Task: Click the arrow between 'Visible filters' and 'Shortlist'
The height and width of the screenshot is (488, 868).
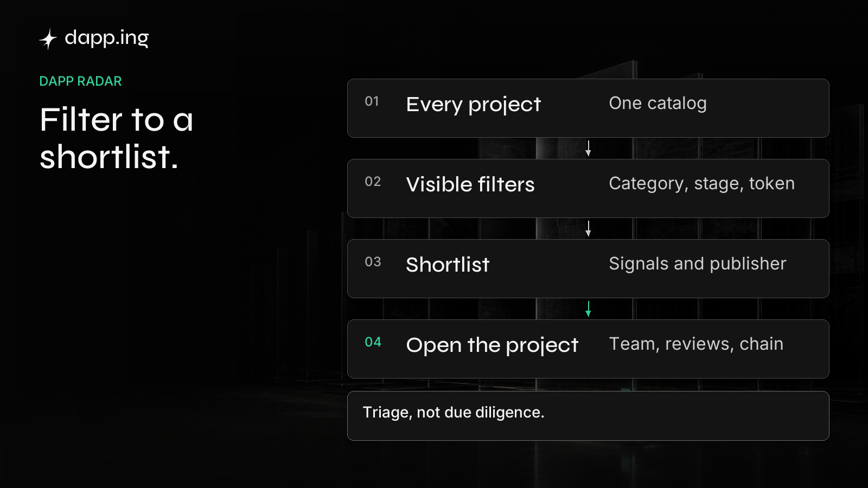Action: (x=588, y=229)
